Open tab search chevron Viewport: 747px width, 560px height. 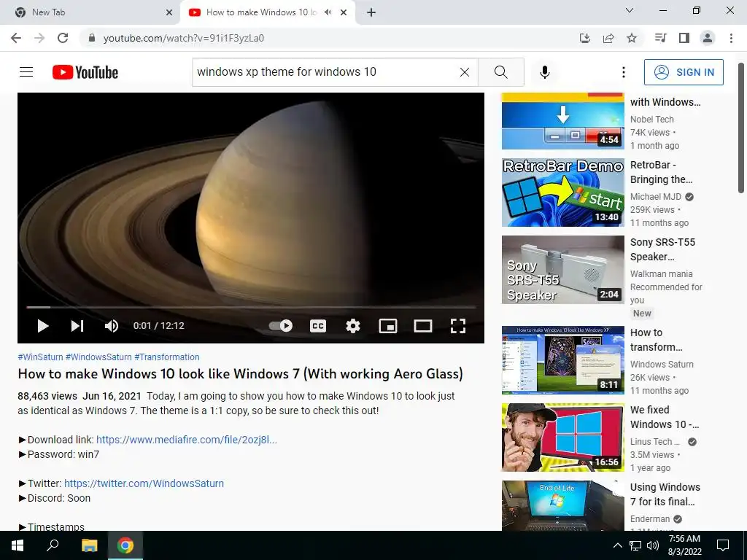[x=630, y=10]
